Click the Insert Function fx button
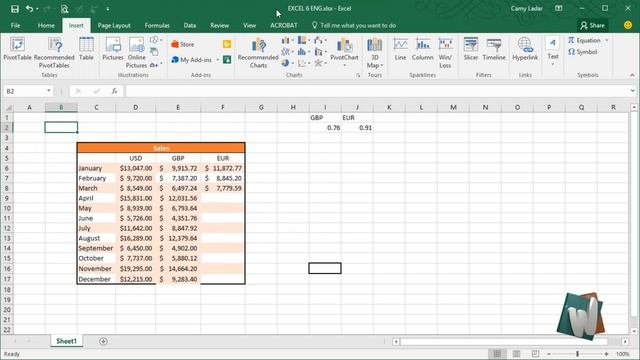This screenshot has height=360, width=640. tap(114, 91)
